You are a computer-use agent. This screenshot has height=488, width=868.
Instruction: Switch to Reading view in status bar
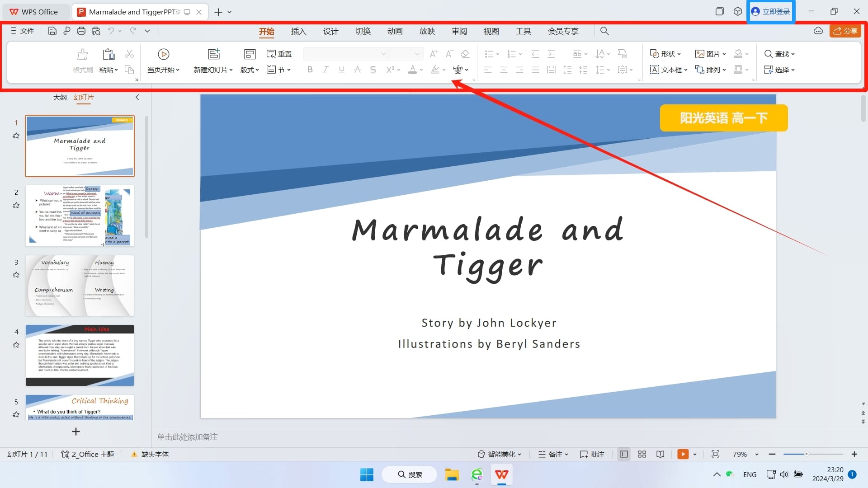pos(660,454)
